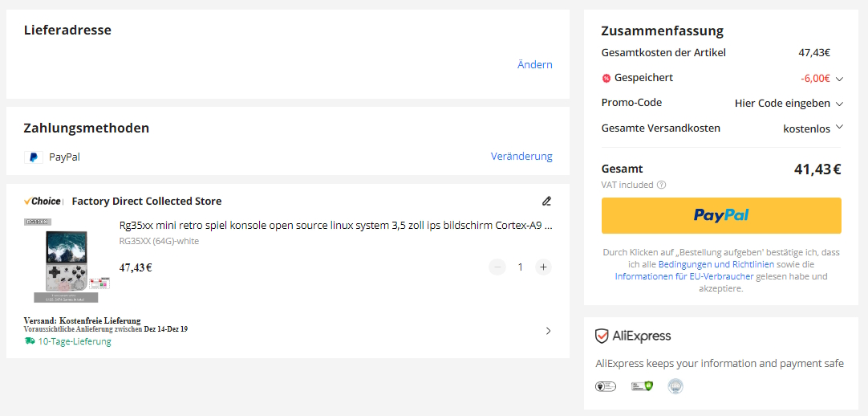Click the PayPal logo under Zahlungsmethoden
The image size is (868, 416).
pyautogui.click(x=34, y=157)
